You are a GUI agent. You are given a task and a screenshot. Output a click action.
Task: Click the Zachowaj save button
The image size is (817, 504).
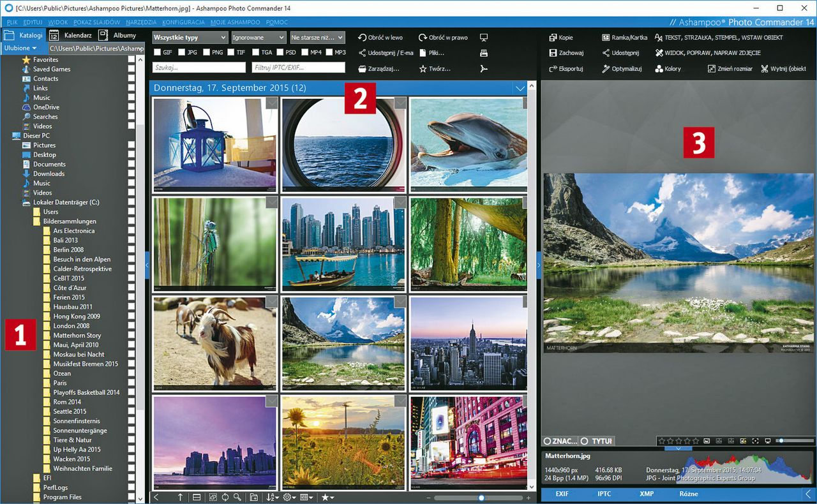click(x=566, y=53)
